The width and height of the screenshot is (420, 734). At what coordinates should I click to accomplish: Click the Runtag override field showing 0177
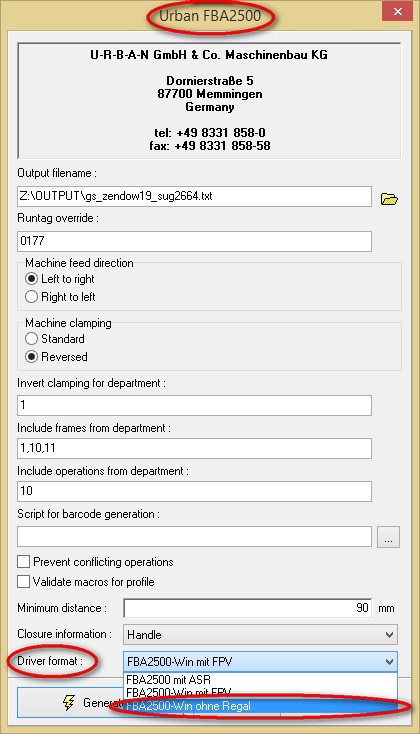[194, 241]
